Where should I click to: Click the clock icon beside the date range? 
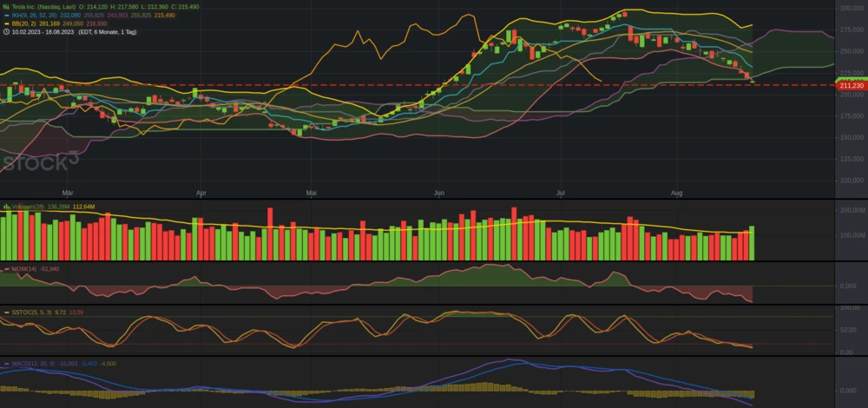tap(6, 32)
